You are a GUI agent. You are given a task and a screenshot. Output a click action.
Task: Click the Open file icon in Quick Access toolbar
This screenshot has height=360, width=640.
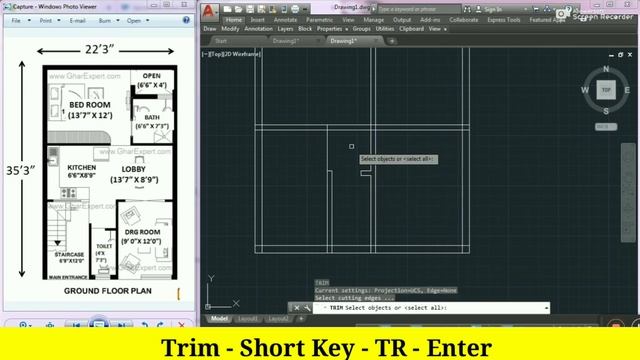point(238,9)
